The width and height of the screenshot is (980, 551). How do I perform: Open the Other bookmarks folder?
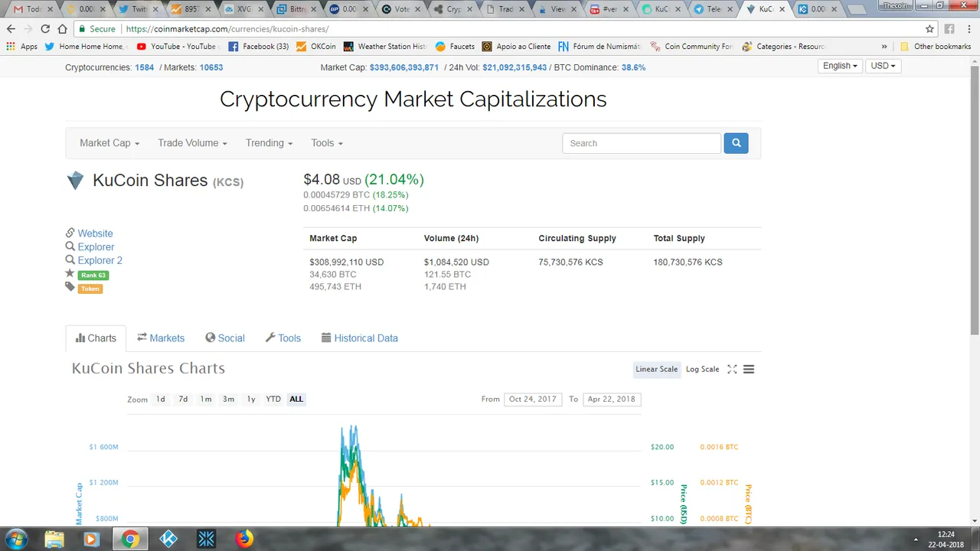point(936,46)
